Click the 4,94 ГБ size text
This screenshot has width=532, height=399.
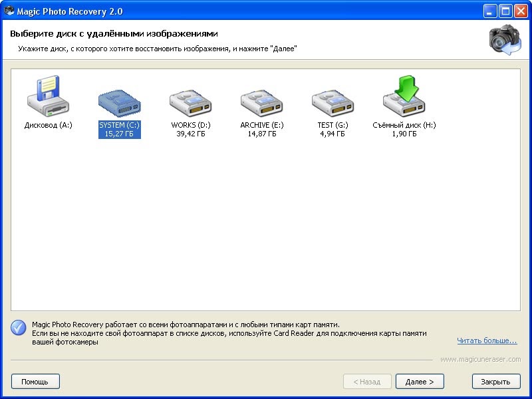[332, 134]
